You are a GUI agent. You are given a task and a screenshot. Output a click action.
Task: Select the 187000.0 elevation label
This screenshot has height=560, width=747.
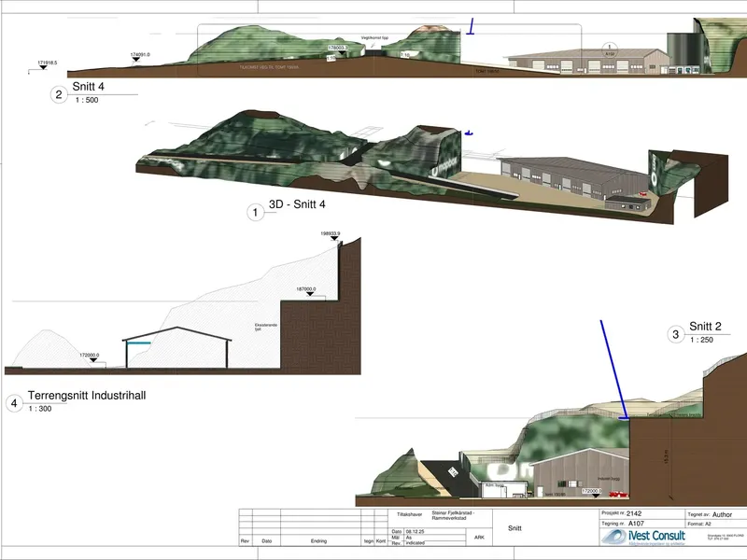(306, 289)
